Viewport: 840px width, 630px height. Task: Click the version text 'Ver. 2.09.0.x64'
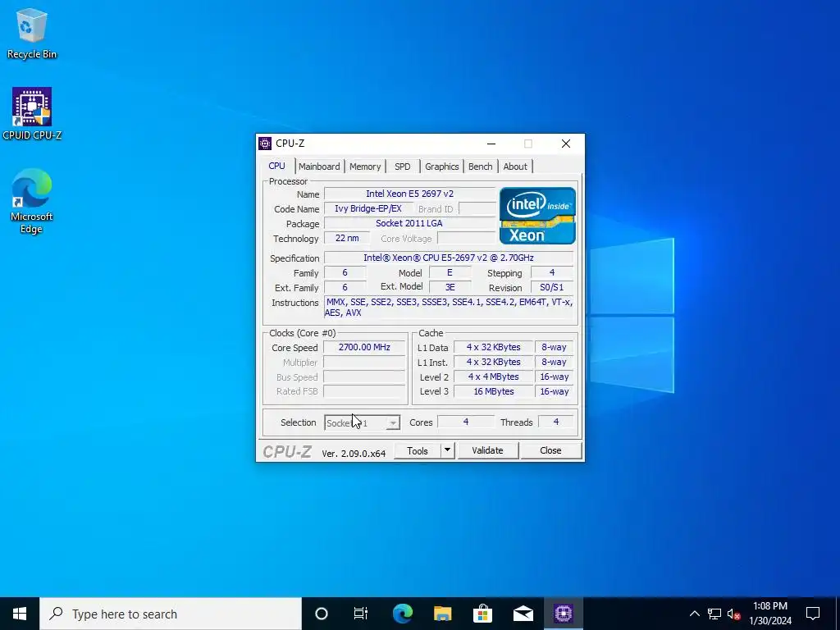pyautogui.click(x=354, y=453)
